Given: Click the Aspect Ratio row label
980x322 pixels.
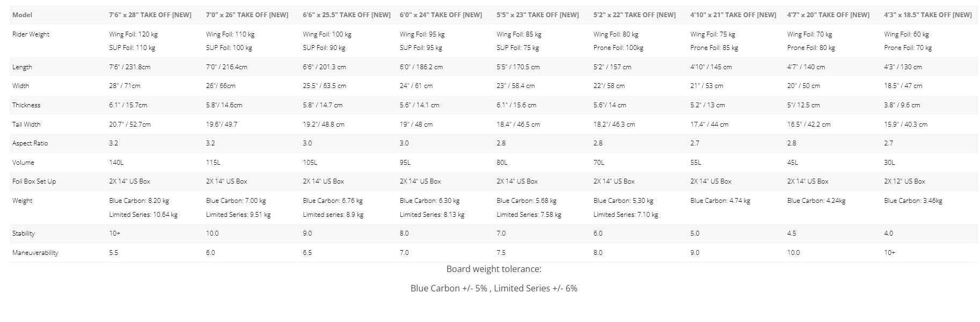Looking at the screenshot, I should tap(30, 143).
